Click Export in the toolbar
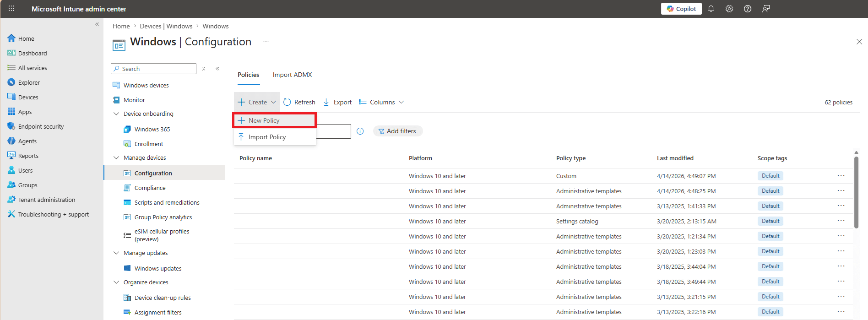Screen dimensions: 868x320 click(337, 102)
